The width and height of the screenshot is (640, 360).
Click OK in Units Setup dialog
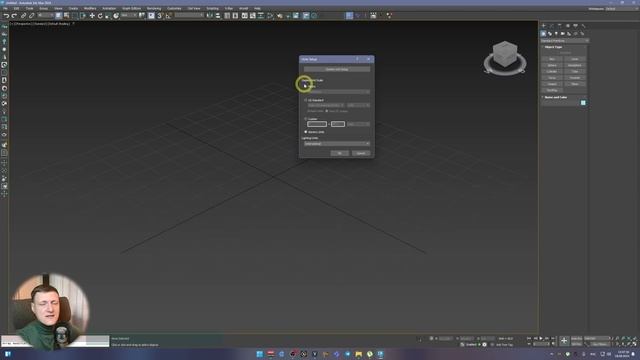pos(340,153)
